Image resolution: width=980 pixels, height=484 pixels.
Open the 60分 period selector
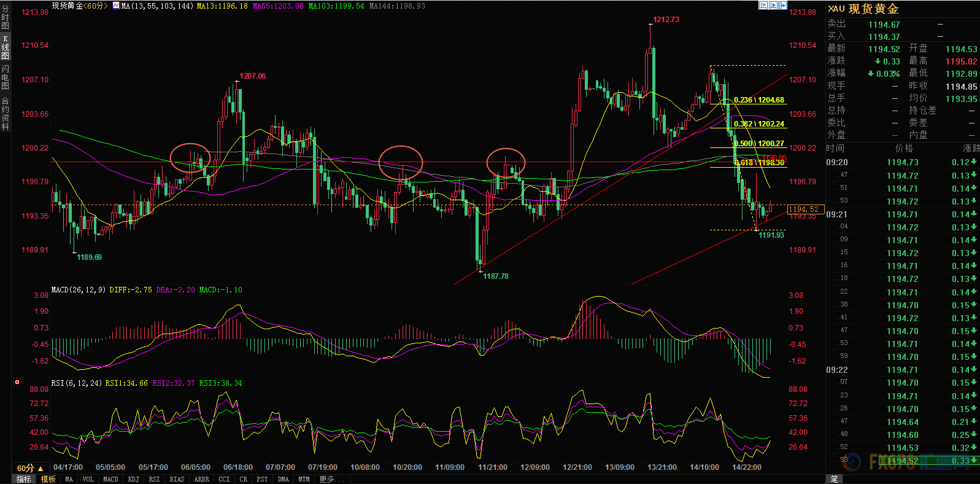click(x=30, y=468)
